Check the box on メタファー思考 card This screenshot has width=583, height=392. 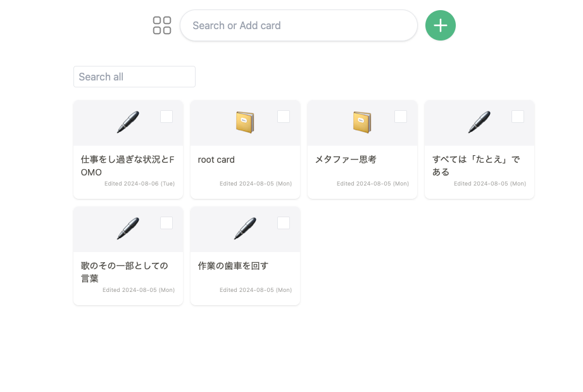(x=401, y=117)
